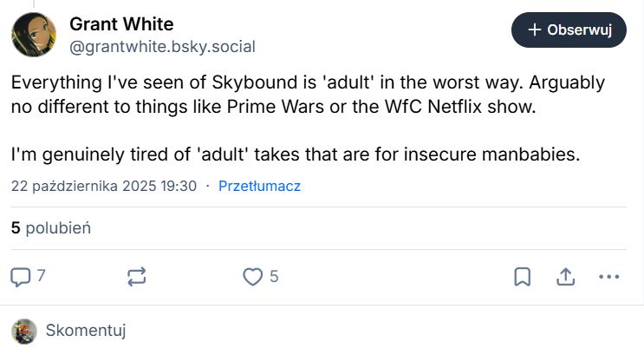Open the three-dot more options menu
Image resolution: width=644 pixels, height=355 pixels.
(609, 277)
